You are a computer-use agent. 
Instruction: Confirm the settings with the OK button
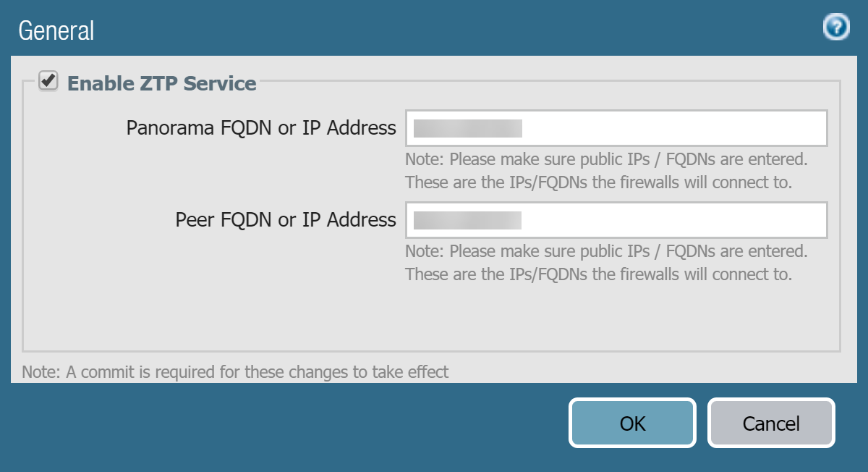click(632, 423)
